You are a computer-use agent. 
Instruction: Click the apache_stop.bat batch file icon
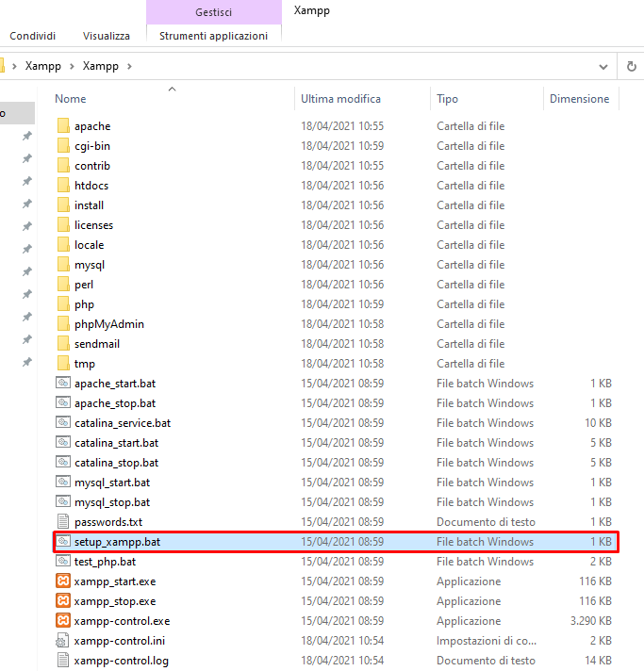pyautogui.click(x=63, y=402)
